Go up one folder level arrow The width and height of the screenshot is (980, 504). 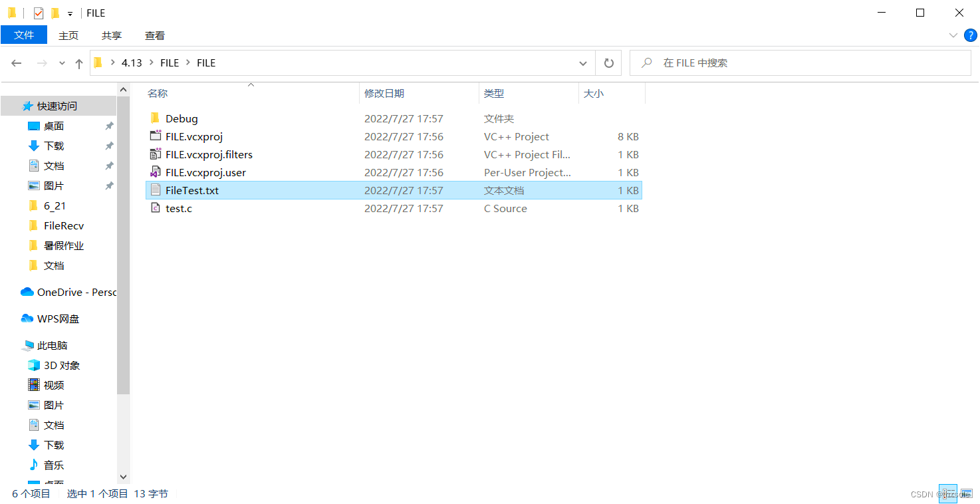tap(79, 63)
